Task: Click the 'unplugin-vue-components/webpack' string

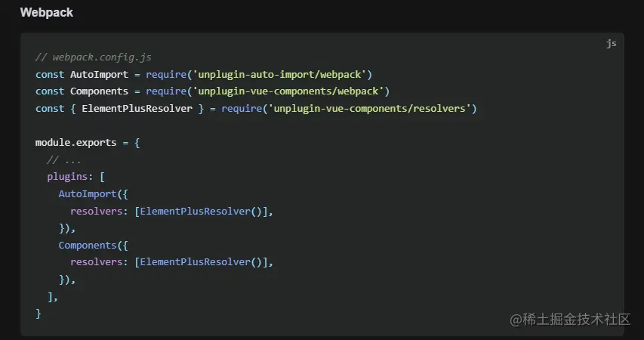Action: tap(288, 91)
